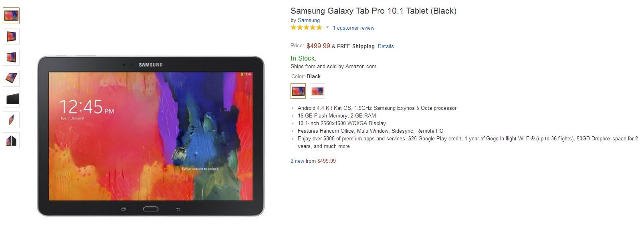Click the product title text
This screenshot has height=239, width=644.
point(373,11)
